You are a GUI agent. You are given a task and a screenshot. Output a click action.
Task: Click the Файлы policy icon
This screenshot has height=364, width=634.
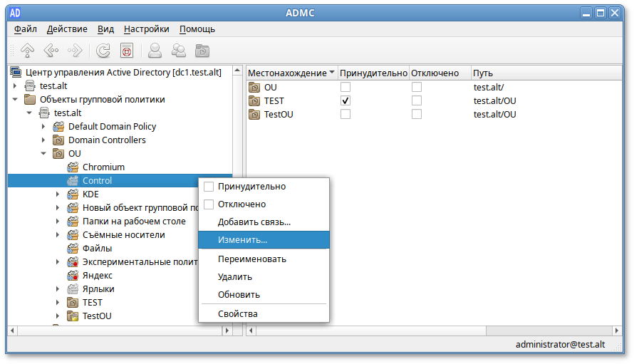click(x=73, y=249)
